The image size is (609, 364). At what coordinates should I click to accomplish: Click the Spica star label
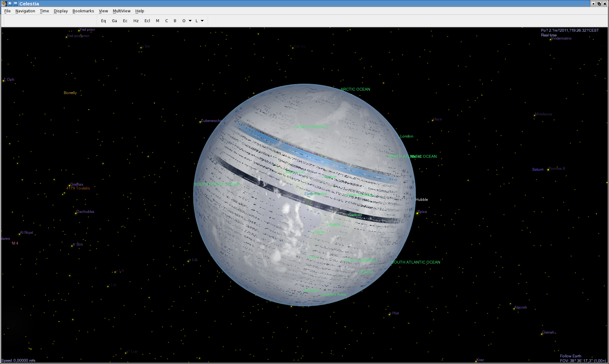422,212
